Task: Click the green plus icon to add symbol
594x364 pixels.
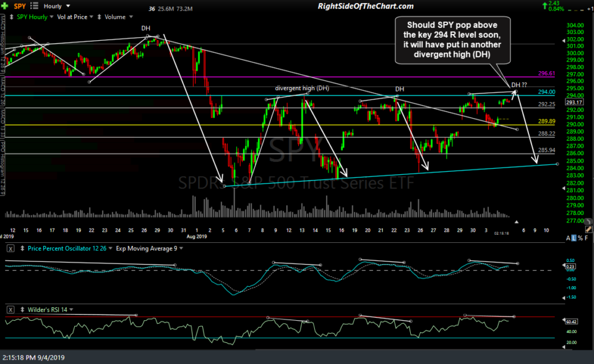Action: pyautogui.click(x=5, y=6)
